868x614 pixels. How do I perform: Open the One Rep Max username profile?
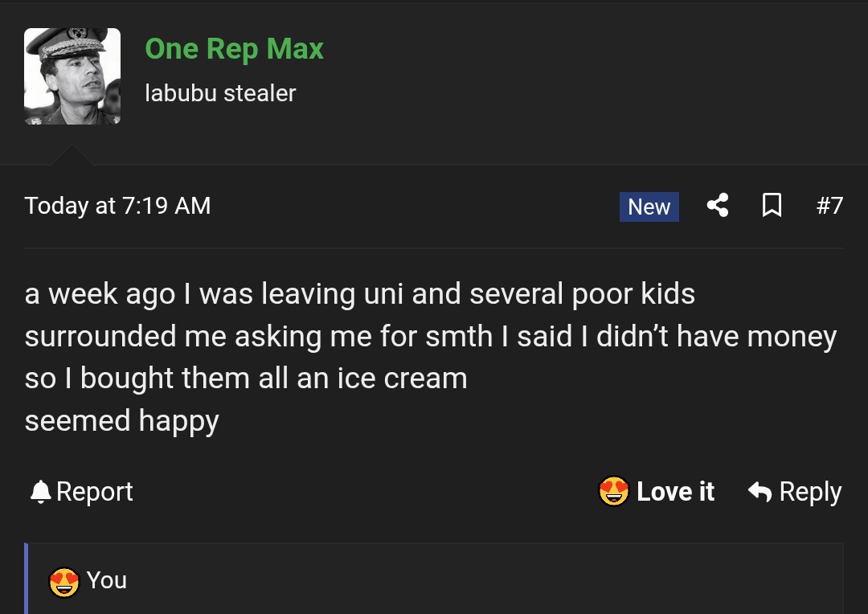tap(234, 49)
